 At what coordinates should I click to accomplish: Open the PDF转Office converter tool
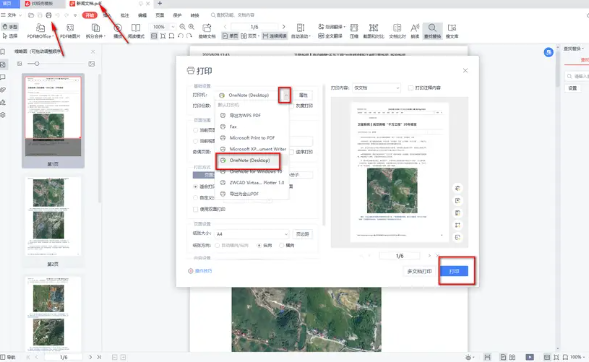(x=39, y=31)
